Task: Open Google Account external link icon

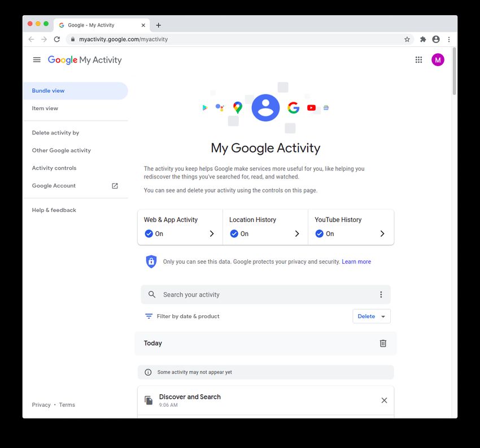Action: coord(115,186)
